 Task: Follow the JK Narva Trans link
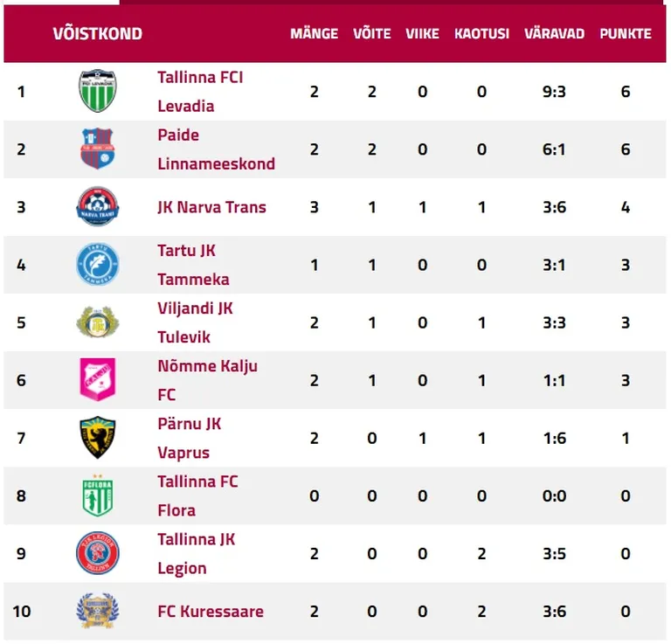(211, 207)
